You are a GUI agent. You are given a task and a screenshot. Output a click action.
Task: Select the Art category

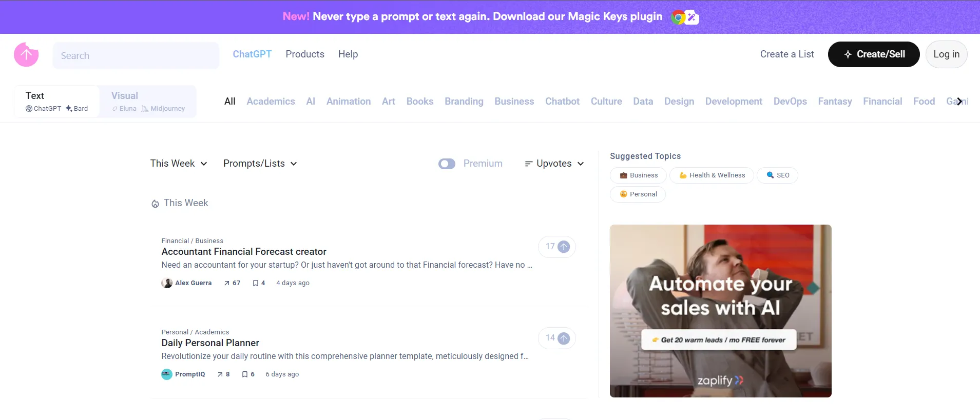[389, 102]
